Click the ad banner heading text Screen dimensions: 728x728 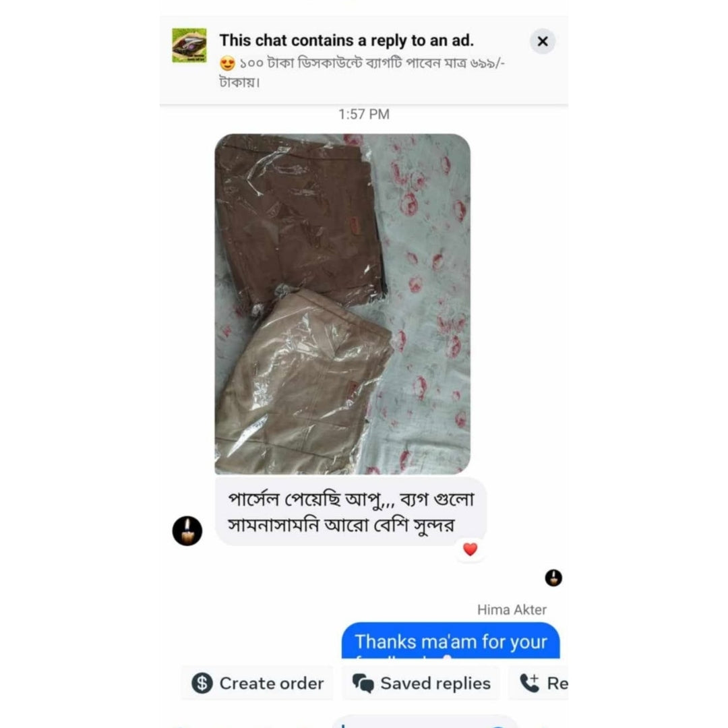click(x=346, y=41)
